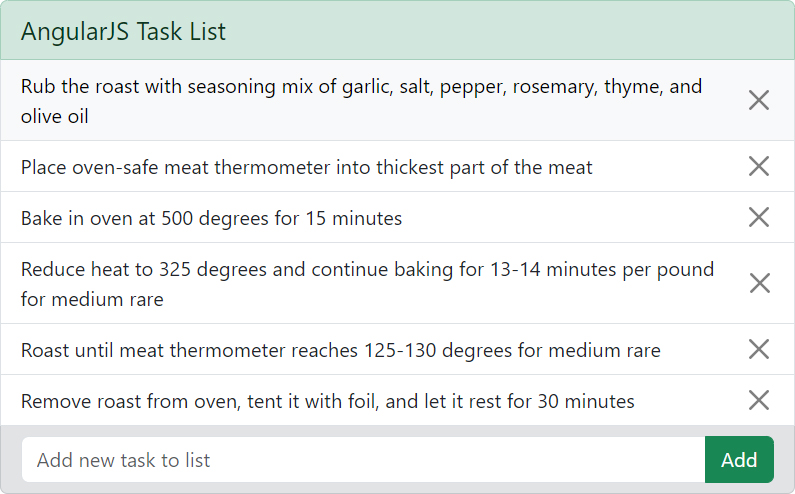The height and width of the screenshot is (494, 795).
Task: Click the 'Bake in oven at 500 degrees' text
Action: click(x=211, y=218)
